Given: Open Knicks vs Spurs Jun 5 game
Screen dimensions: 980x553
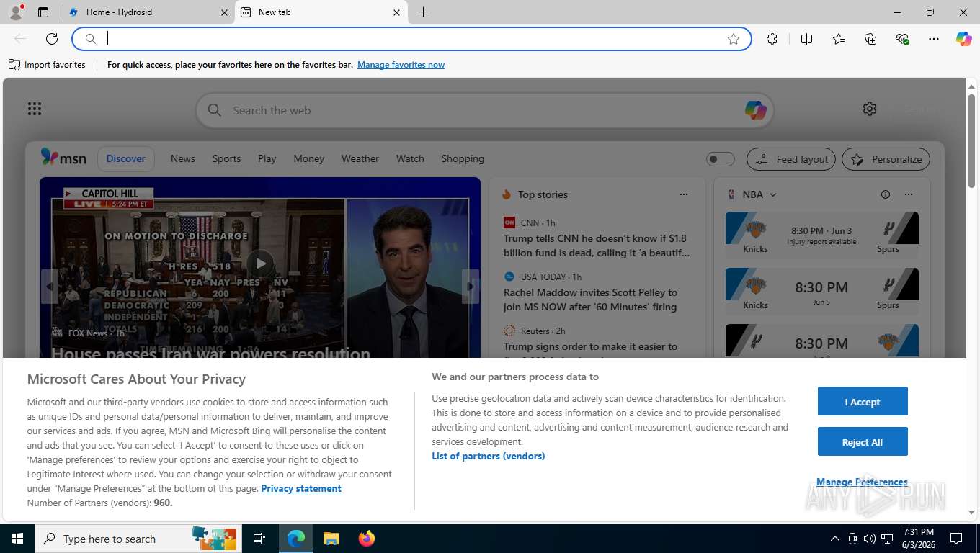Looking at the screenshot, I should [x=822, y=290].
